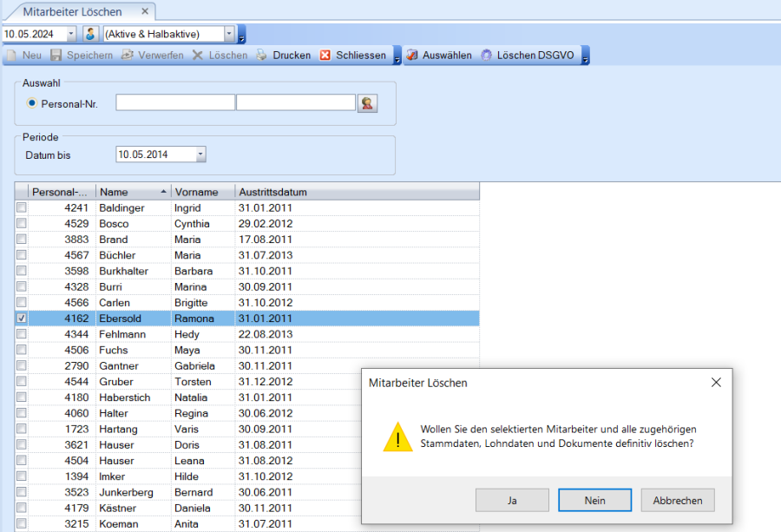Select the Hartang name cell
781x532 pixels.
[134, 429]
